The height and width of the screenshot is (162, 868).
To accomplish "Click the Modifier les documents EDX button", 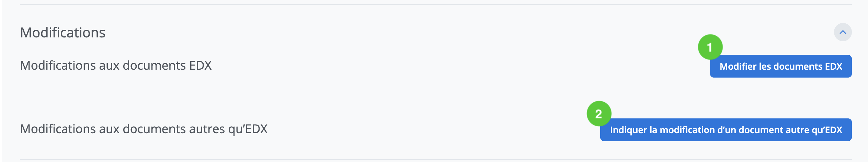I will [781, 66].
